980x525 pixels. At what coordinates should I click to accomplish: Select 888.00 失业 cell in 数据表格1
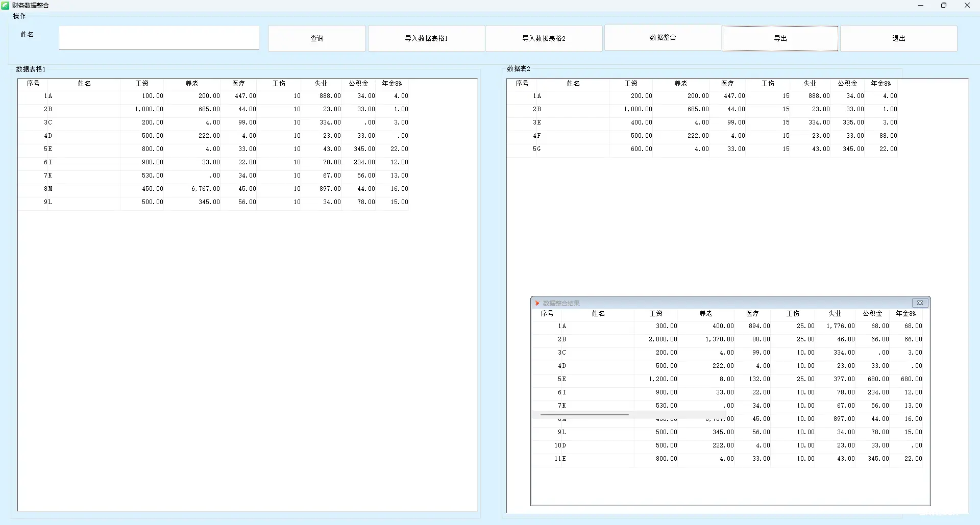321,96
